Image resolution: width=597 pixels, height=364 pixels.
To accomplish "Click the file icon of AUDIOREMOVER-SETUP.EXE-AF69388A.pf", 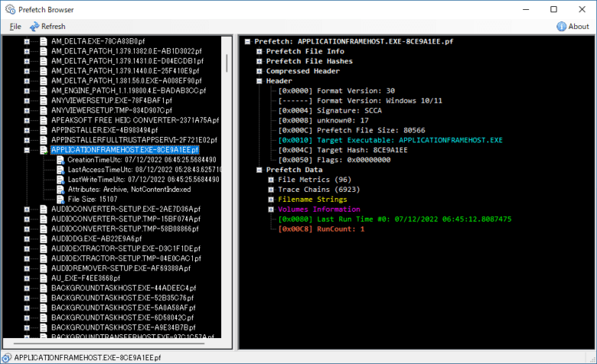I will coord(44,268).
